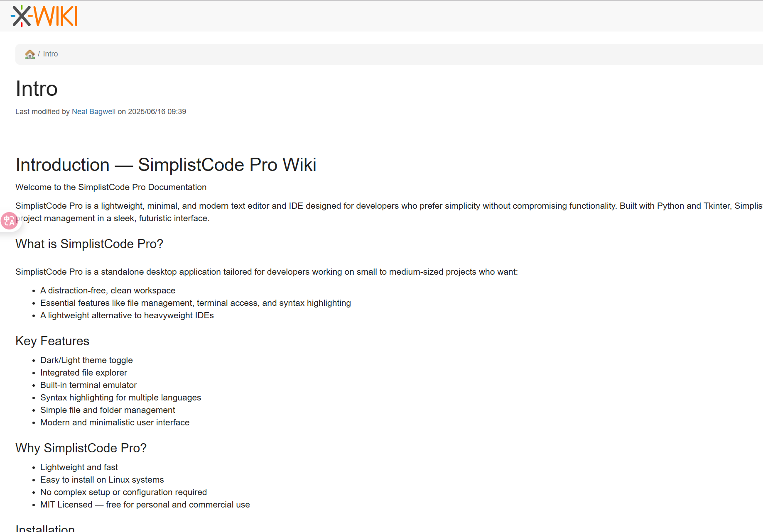This screenshot has height=532, width=763.
Task: Click the last modified date 2025/06/16 09:39
Action: click(157, 112)
